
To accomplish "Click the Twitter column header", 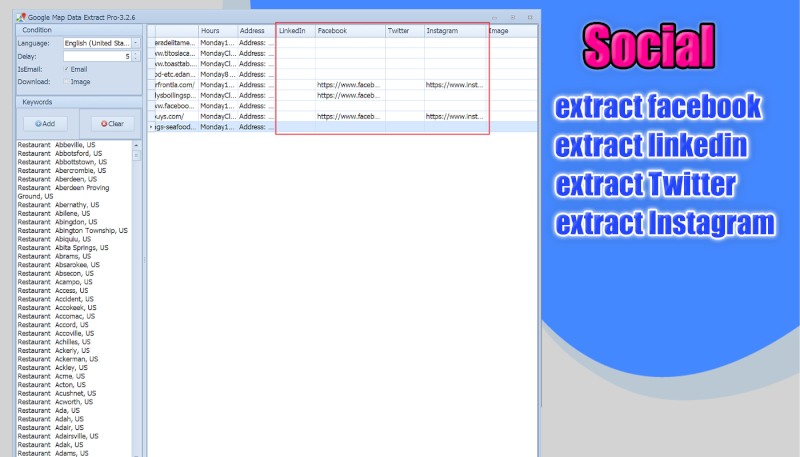I will (405, 31).
